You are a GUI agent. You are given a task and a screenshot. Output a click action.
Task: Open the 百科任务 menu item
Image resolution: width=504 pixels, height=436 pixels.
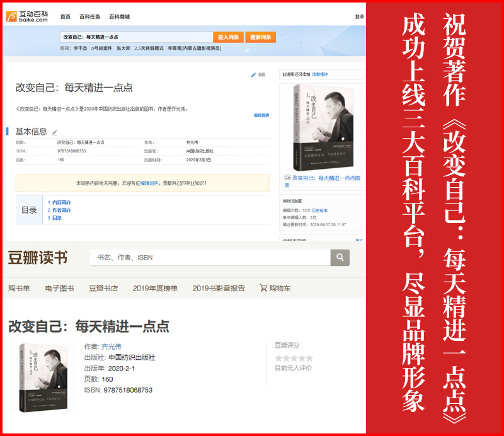pos(89,17)
